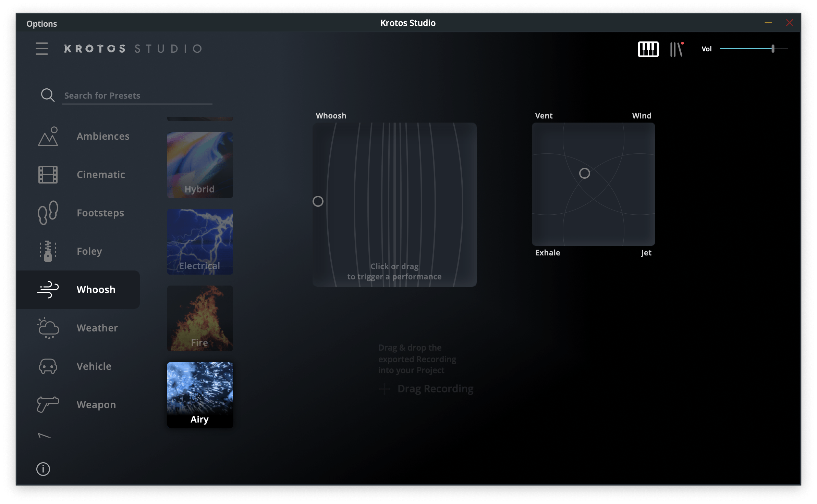The height and width of the screenshot is (504, 817).
Task: Select the Fire preset
Action: pyautogui.click(x=200, y=318)
